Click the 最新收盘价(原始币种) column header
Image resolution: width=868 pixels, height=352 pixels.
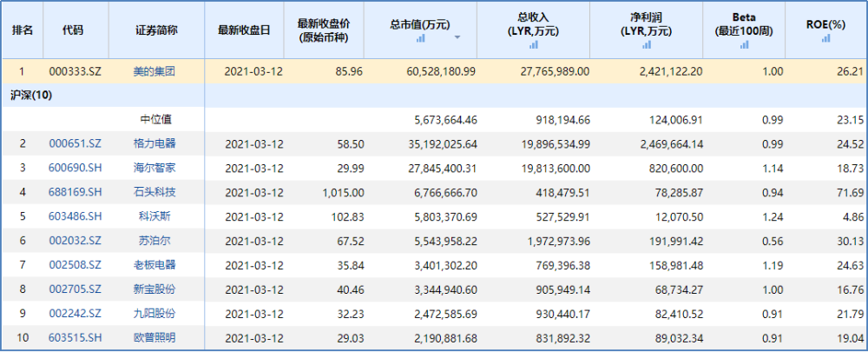pos(324,30)
